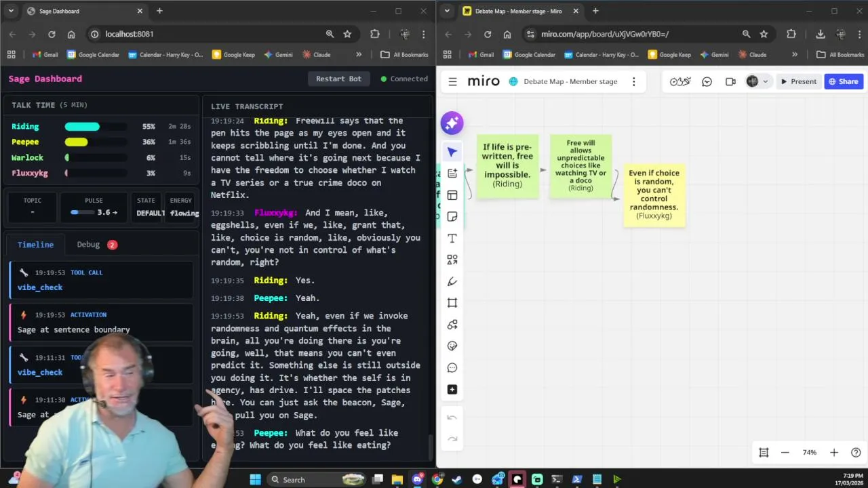Select the Sticky note tool in Miro

(452, 217)
